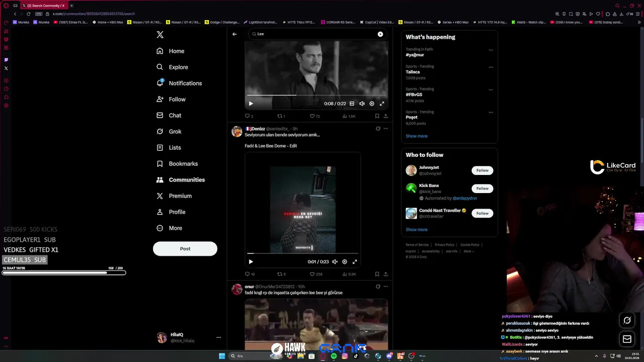This screenshot has height=362, width=644.
Task: Enter fullscreen on jDenizz video
Action: click(x=355, y=261)
